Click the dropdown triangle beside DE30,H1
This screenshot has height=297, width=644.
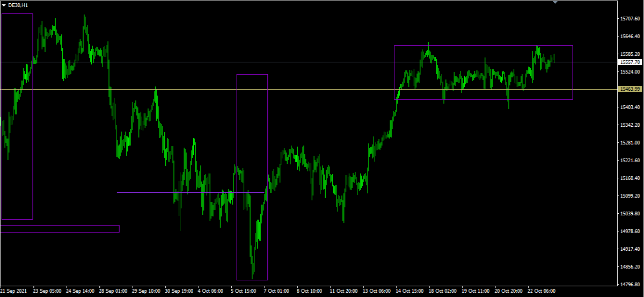[x=4, y=5]
